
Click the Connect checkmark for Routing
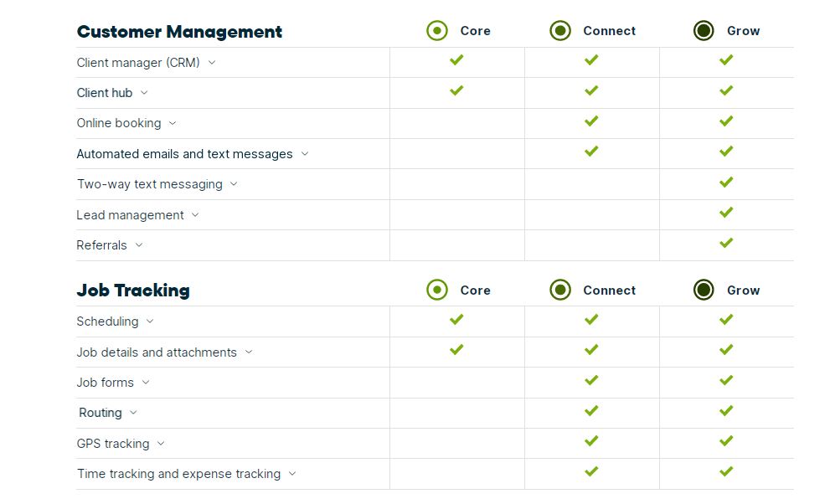[591, 410]
